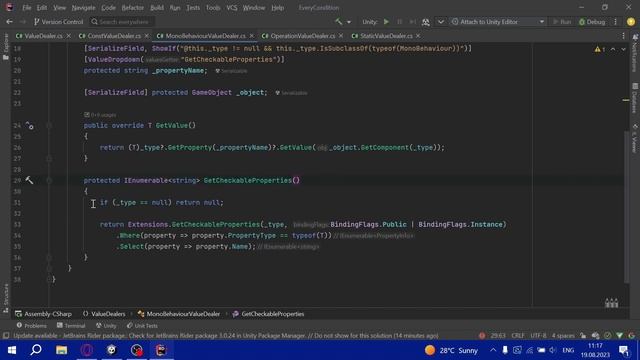Close the ValueDealer.cs tab
640x360 pixels.
click(x=69, y=36)
